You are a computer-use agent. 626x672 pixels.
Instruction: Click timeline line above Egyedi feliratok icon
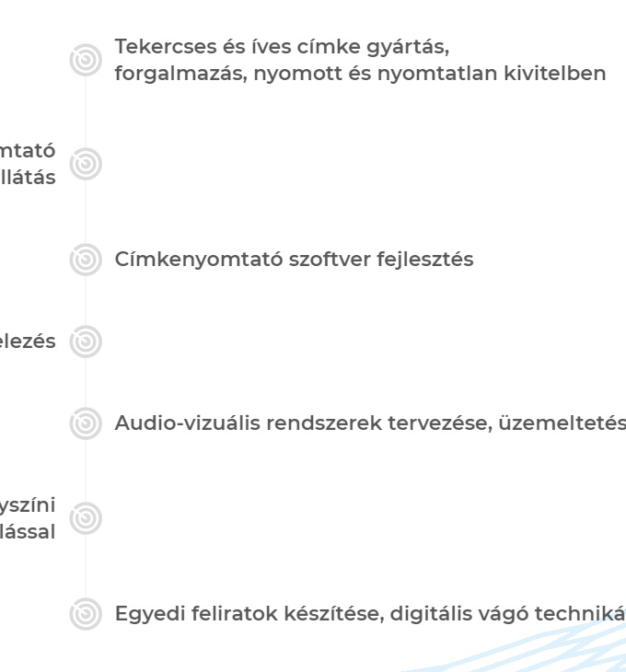tap(86, 566)
